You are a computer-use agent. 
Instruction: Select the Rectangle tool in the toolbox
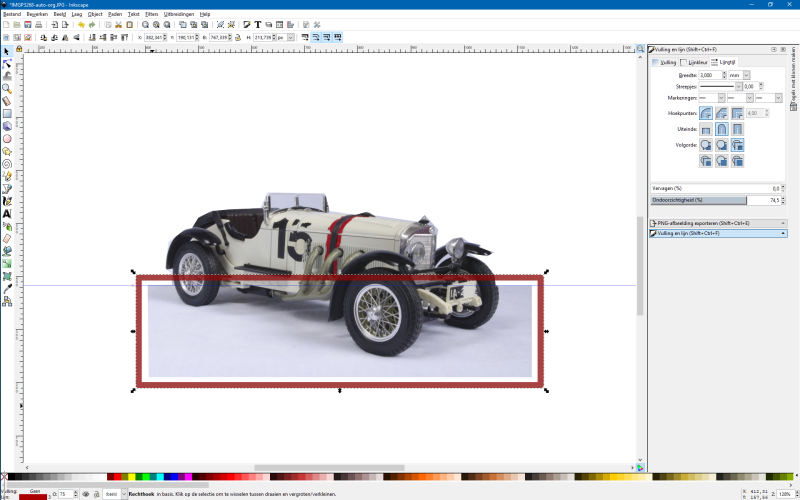coord(7,113)
